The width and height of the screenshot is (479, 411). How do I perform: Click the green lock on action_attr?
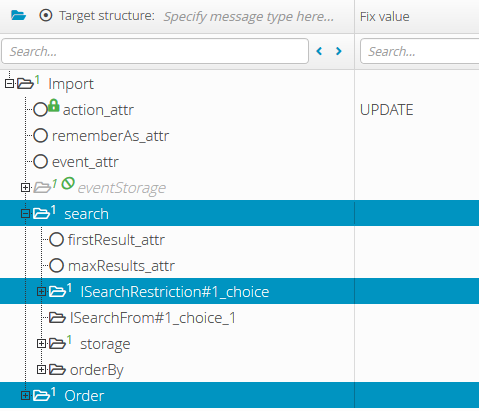(x=54, y=105)
